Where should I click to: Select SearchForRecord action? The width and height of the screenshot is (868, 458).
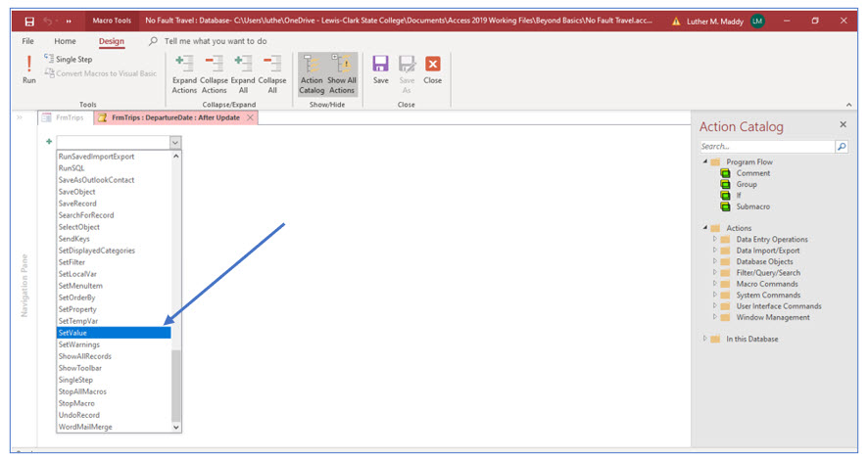[114, 215]
